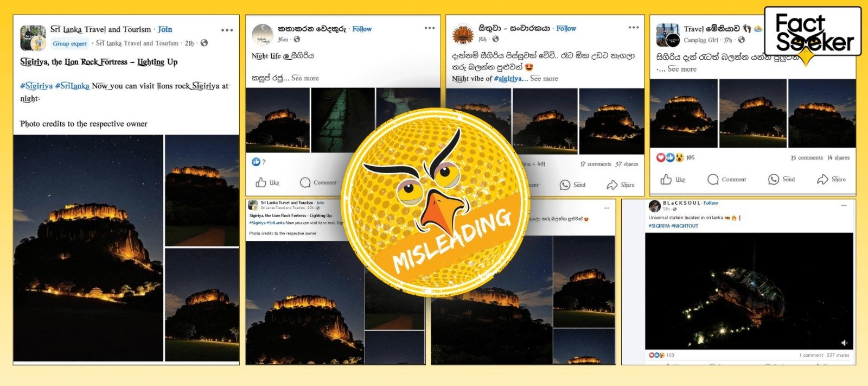Click the WhatsApp Send icon in the Travel මේනියාව post
The image size is (868, 386).
774,179
